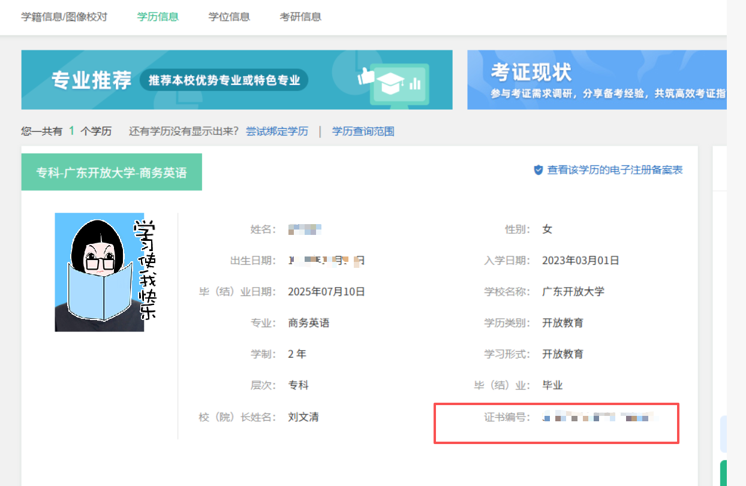
Task: View 查看该学历的电子注册备案表 link
Action: [614, 171]
